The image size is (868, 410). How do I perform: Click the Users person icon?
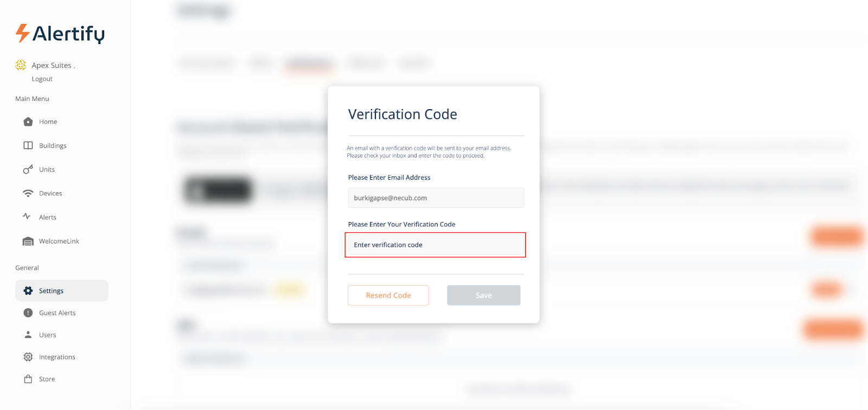[28, 335]
